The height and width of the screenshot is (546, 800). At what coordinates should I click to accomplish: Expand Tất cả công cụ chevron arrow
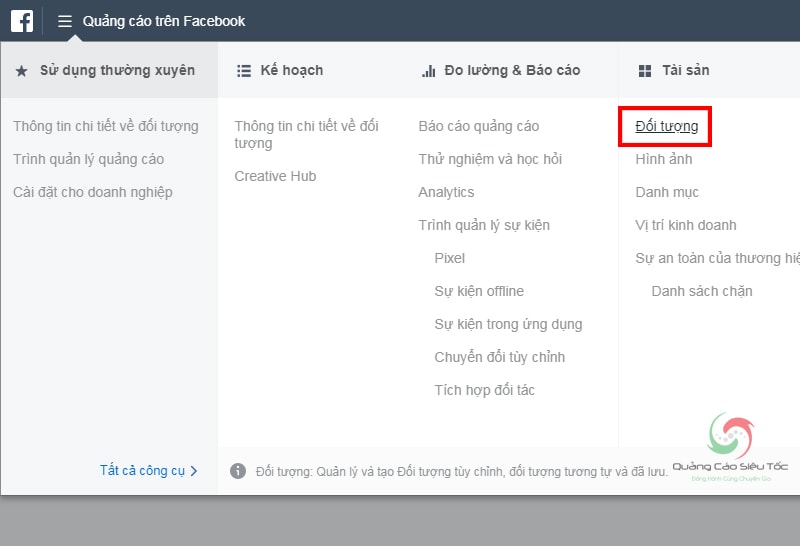(x=194, y=470)
